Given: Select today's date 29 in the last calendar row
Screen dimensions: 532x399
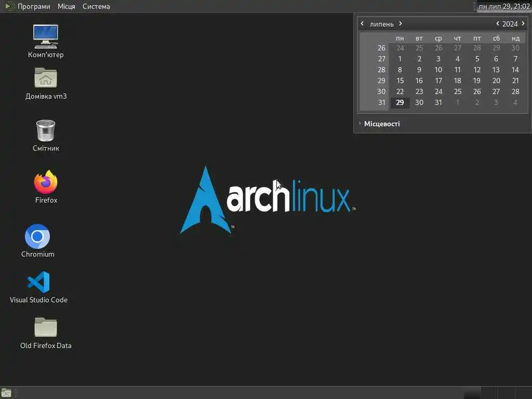Looking at the screenshot, I should (400, 102).
